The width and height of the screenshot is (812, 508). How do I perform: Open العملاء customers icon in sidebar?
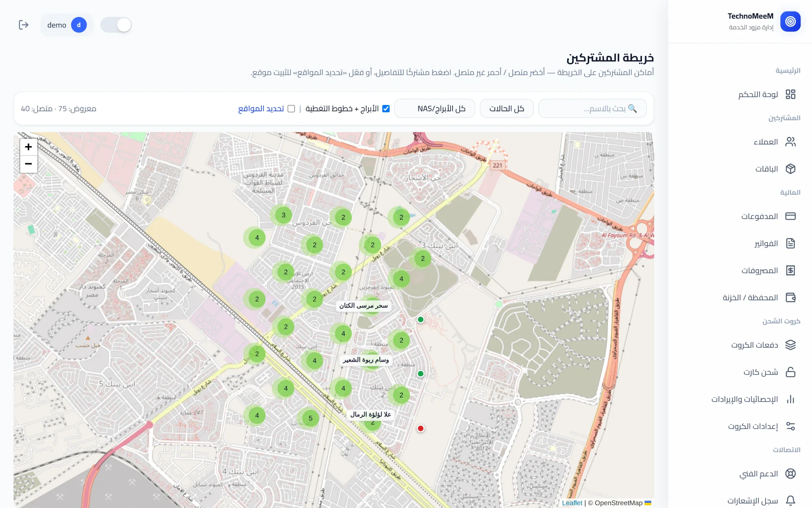[790, 142]
